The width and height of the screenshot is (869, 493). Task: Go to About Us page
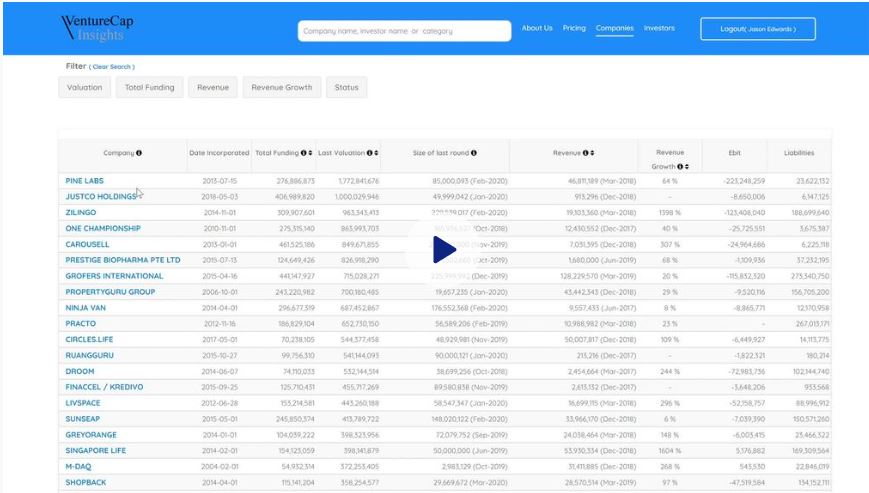[537, 28]
